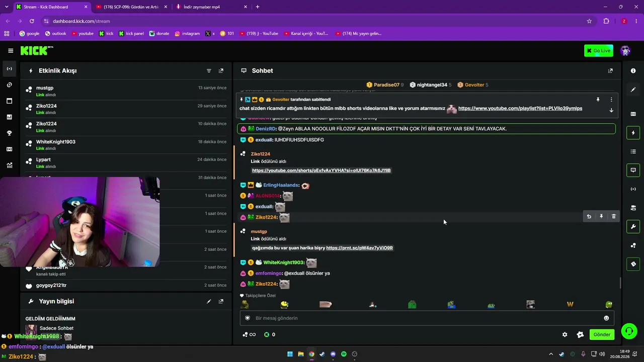Open the donate bookmark

click(x=159, y=34)
